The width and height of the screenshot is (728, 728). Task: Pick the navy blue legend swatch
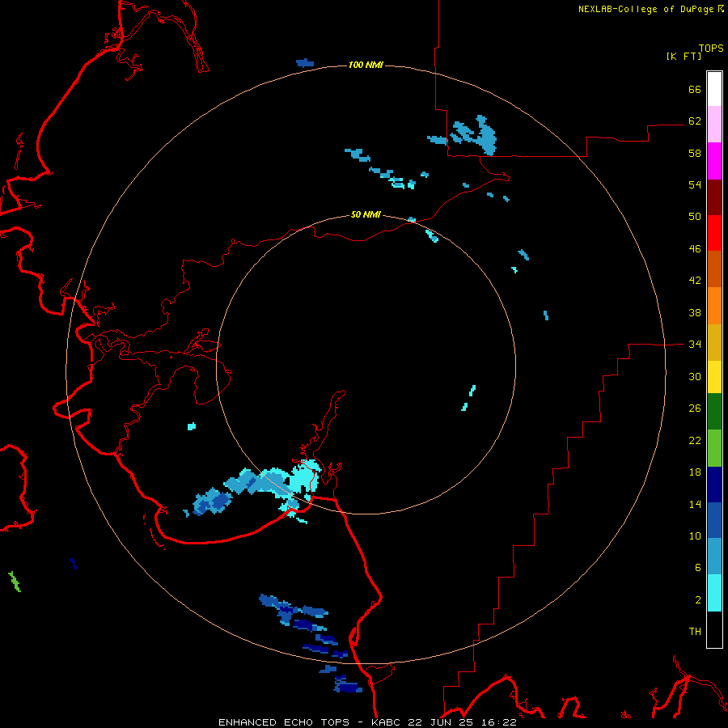[x=714, y=485]
